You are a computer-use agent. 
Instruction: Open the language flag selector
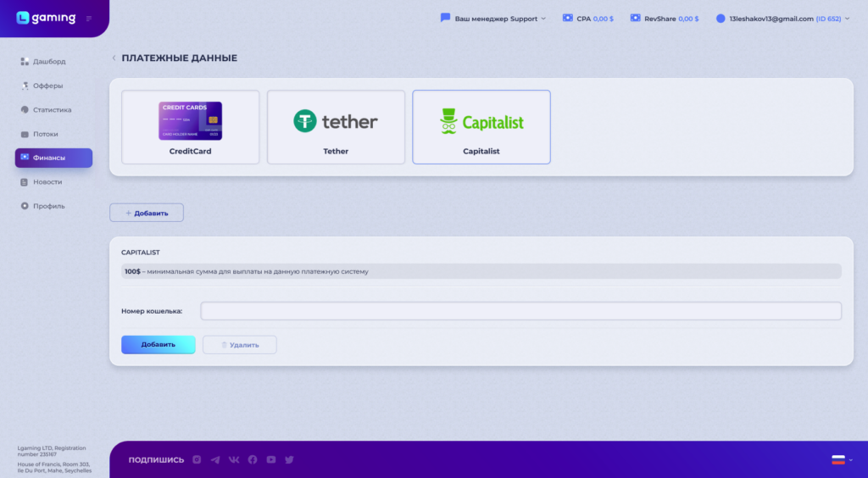pos(842,459)
